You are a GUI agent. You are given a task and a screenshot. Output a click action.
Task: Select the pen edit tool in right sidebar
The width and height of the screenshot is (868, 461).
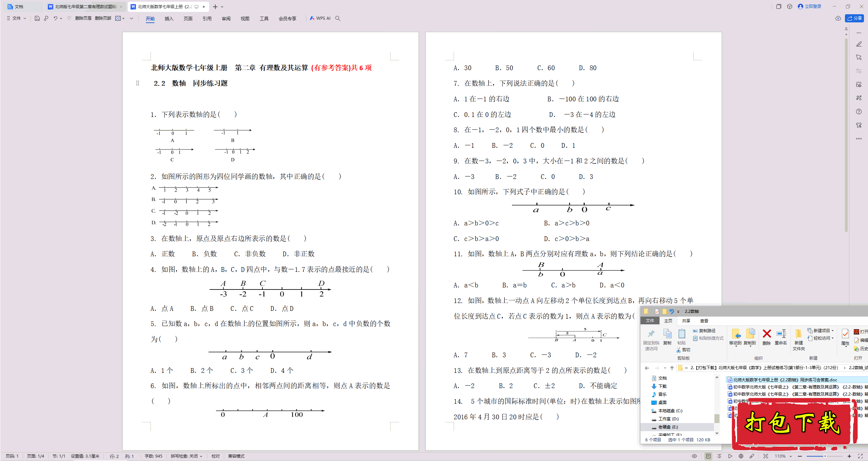(859, 44)
